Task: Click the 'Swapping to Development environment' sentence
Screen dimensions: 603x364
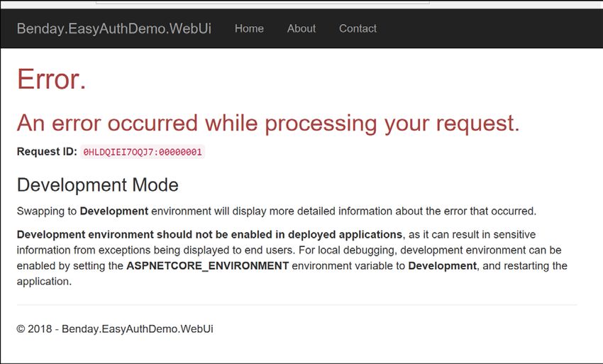Action: click(x=277, y=211)
